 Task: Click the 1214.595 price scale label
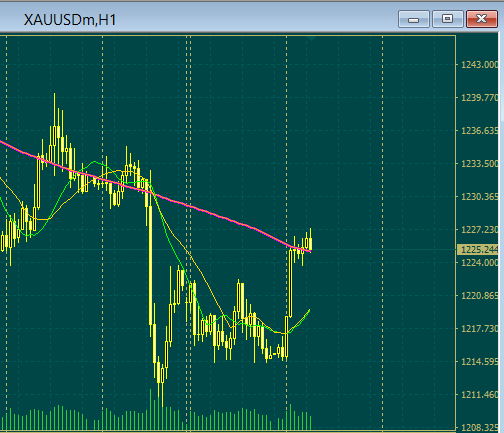click(x=479, y=362)
